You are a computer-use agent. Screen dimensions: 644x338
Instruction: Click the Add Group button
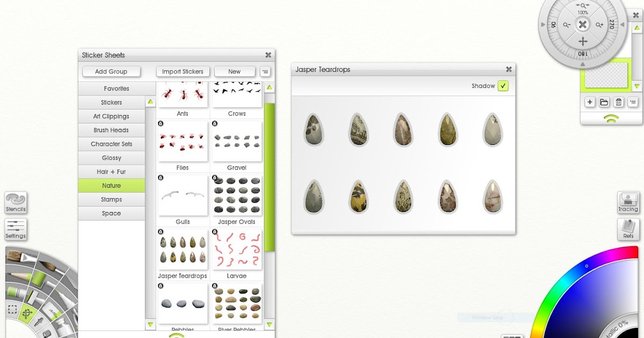pyautogui.click(x=111, y=71)
